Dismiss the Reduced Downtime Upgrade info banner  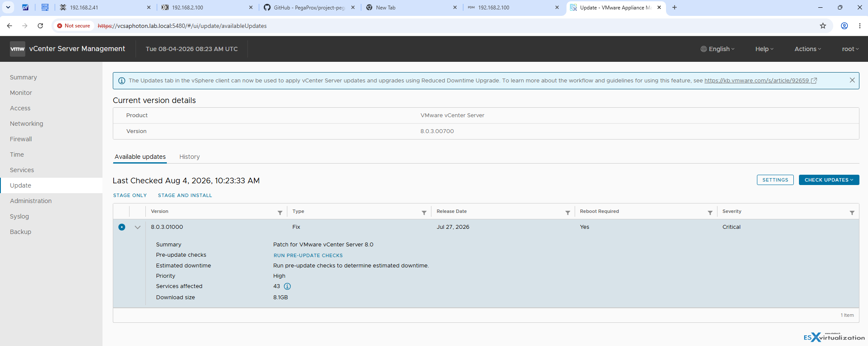tap(852, 80)
